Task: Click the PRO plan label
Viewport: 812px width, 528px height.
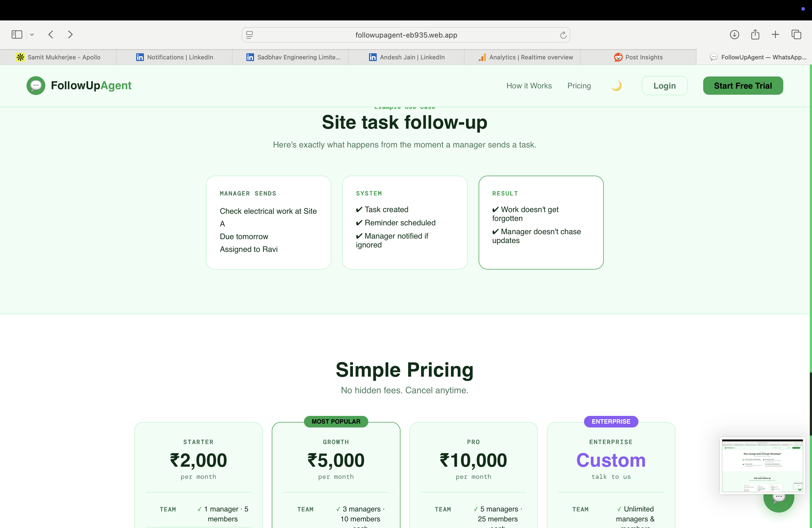Action: tap(474, 442)
